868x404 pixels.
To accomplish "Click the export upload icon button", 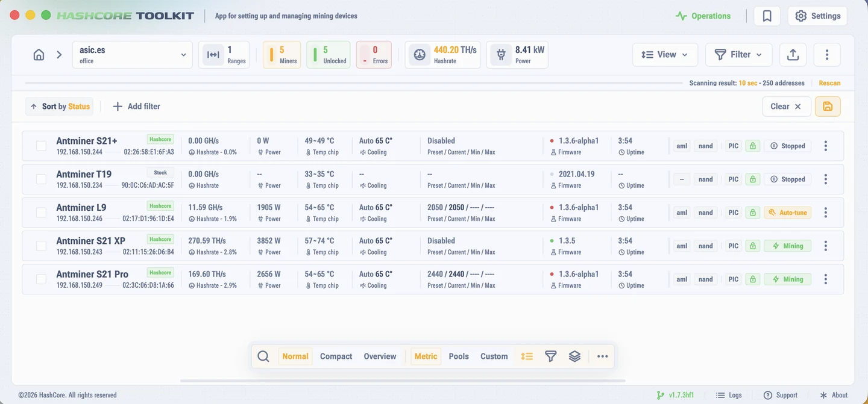I will pyautogui.click(x=793, y=55).
